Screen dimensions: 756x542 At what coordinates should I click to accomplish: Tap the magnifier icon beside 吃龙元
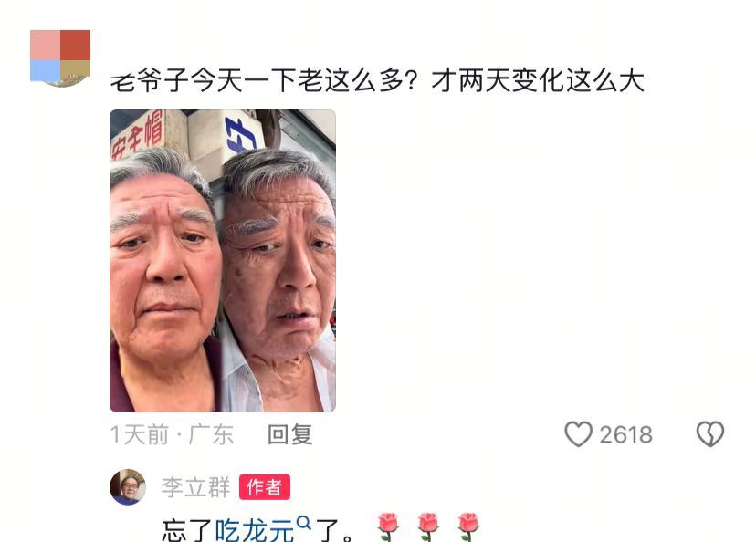(x=303, y=523)
